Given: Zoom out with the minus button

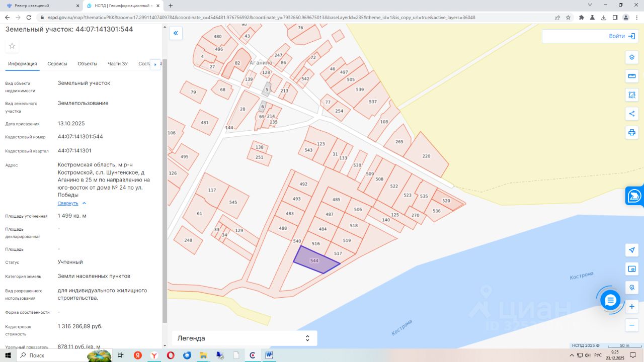Looking at the screenshot, I should (x=632, y=325).
